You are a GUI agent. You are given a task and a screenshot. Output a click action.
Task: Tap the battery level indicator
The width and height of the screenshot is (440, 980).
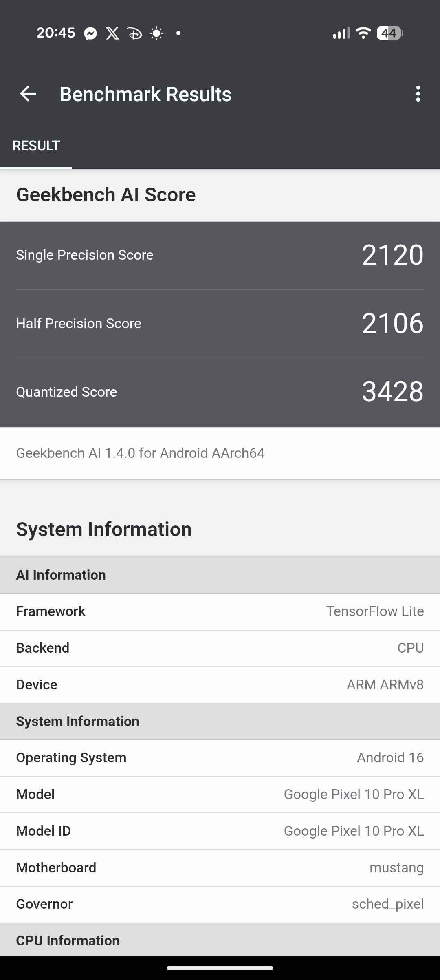(389, 33)
